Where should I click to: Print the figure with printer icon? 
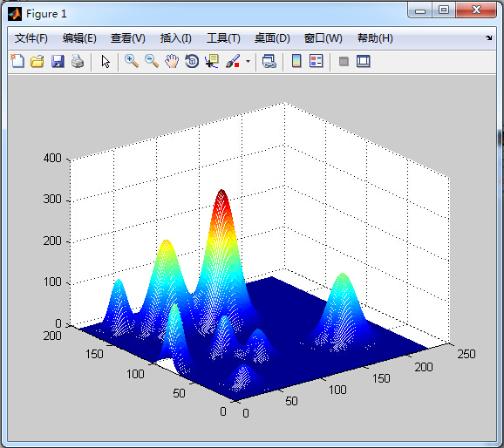(x=78, y=61)
